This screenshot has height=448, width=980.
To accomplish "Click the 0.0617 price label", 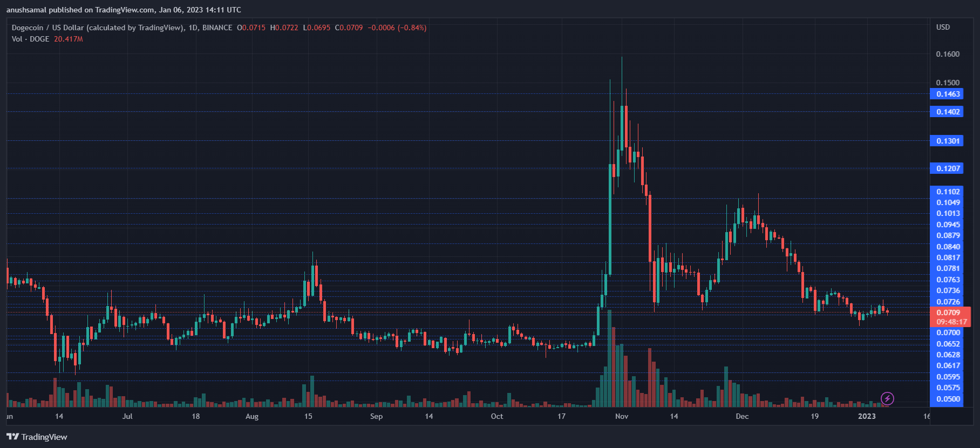I will pyautogui.click(x=947, y=365).
